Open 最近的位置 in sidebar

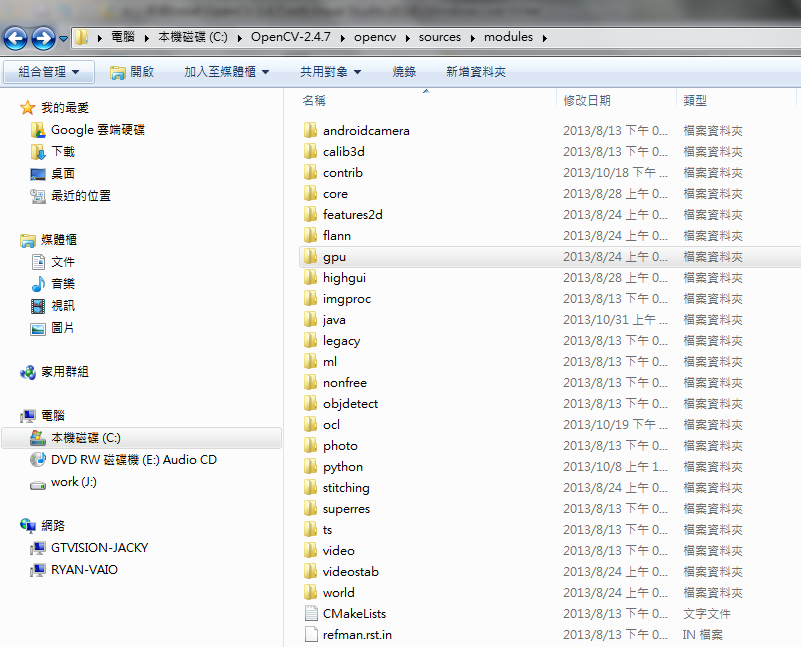point(70,196)
